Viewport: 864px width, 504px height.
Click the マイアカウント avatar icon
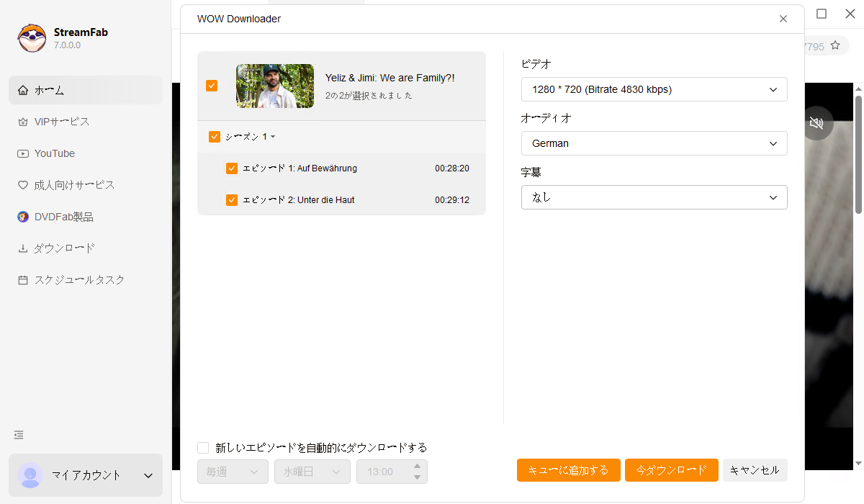pos(30,475)
